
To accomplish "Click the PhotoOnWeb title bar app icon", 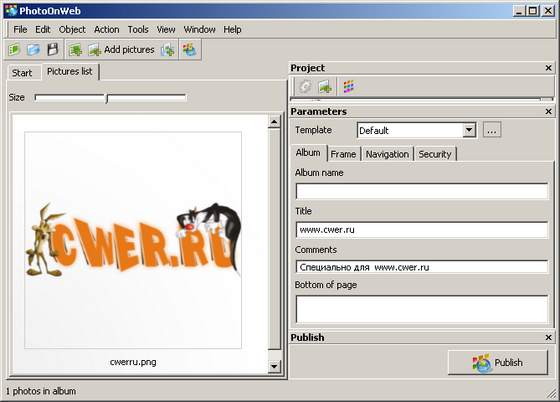I will click(x=11, y=11).
